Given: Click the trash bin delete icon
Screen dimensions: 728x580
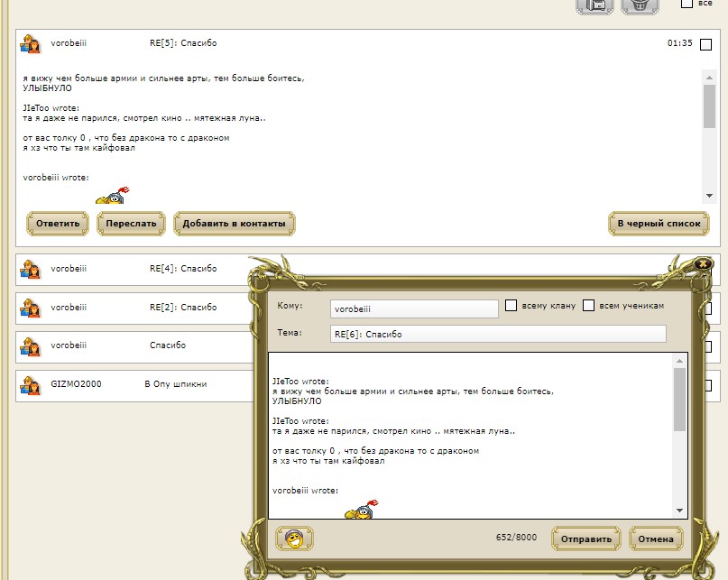Looking at the screenshot, I should tap(640, 5).
